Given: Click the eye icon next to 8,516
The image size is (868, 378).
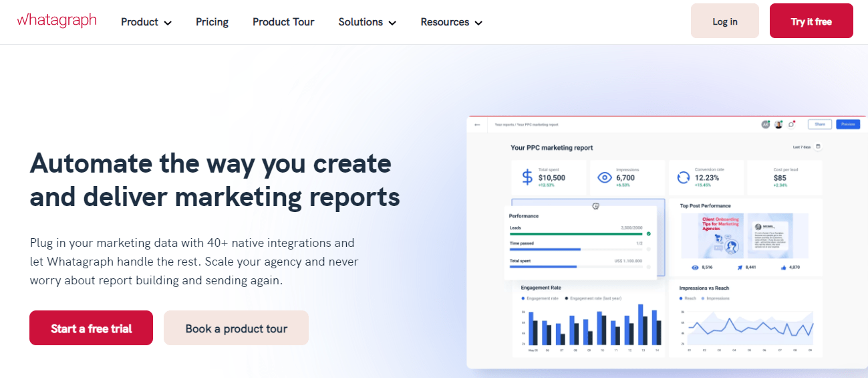Looking at the screenshot, I should [695, 268].
